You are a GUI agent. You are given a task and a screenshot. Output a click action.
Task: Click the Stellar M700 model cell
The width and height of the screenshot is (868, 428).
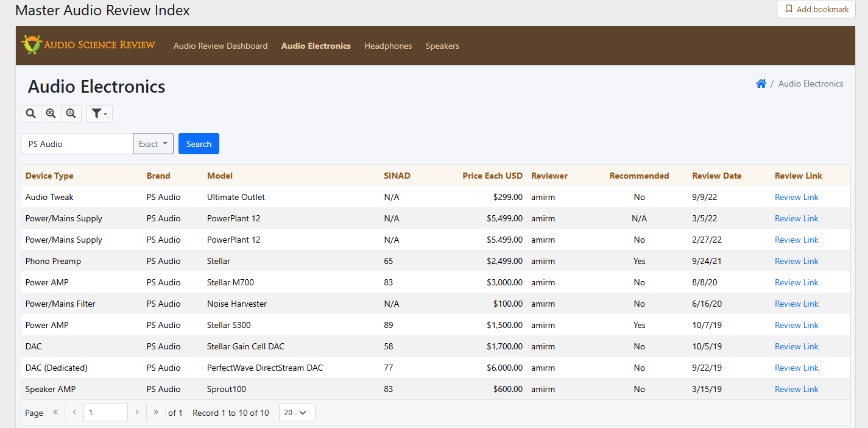[x=230, y=282]
